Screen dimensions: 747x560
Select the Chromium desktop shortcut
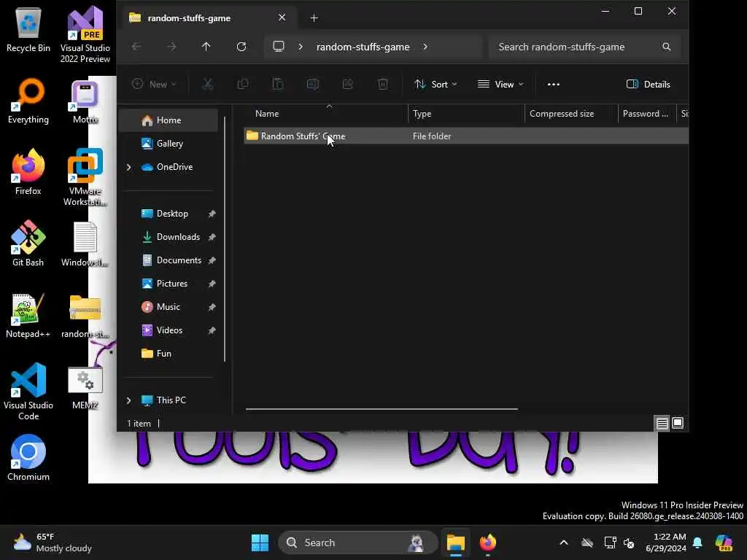click(28, 458)
